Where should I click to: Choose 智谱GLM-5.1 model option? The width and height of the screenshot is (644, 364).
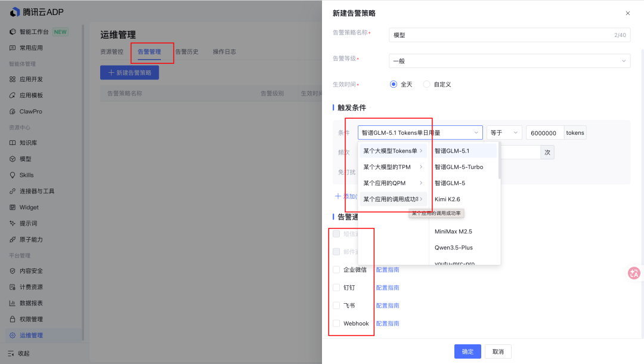click(x=464, y=151)
